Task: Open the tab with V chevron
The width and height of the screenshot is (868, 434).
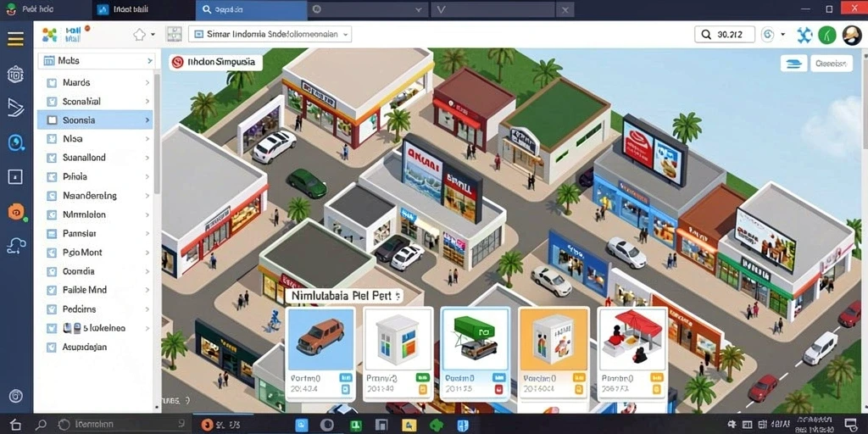Action: coord(493,10)
